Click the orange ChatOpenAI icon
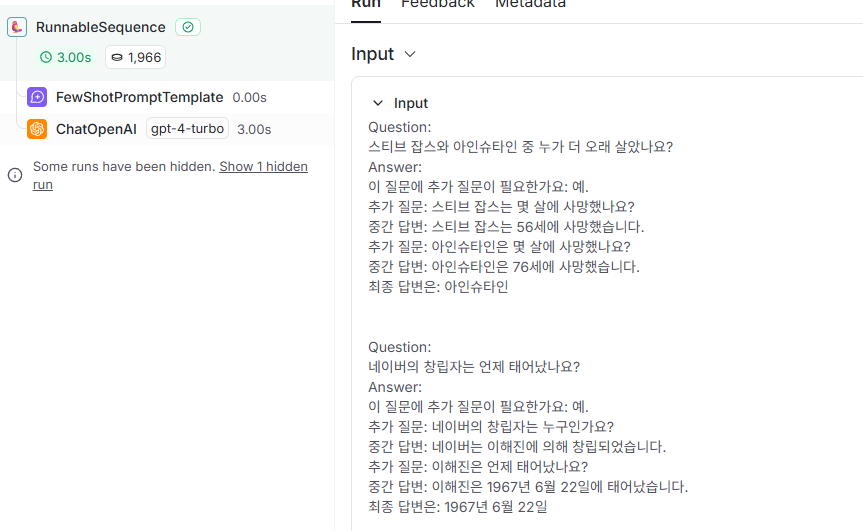 click(37, 129)
